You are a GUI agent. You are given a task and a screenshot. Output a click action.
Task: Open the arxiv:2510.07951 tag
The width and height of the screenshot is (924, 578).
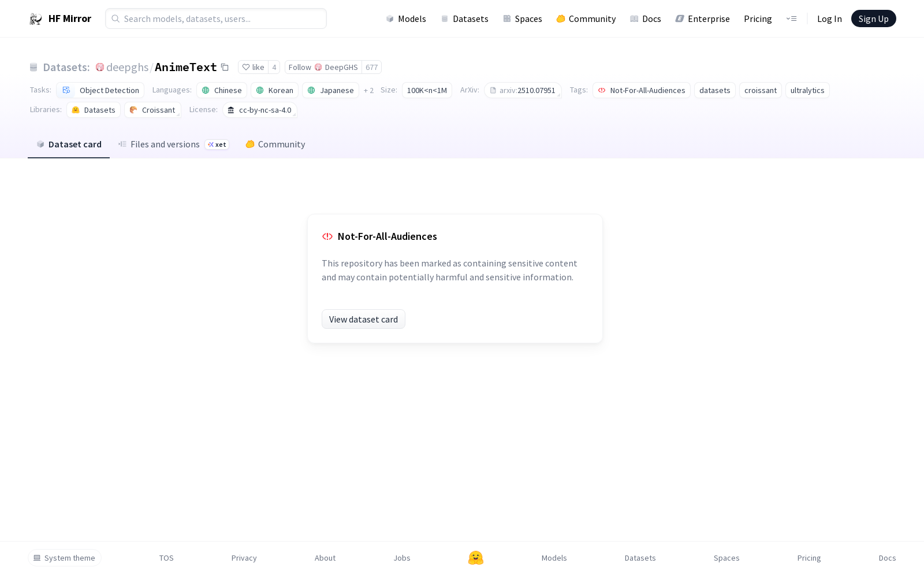pyautogui.click(x=523, y=90)
